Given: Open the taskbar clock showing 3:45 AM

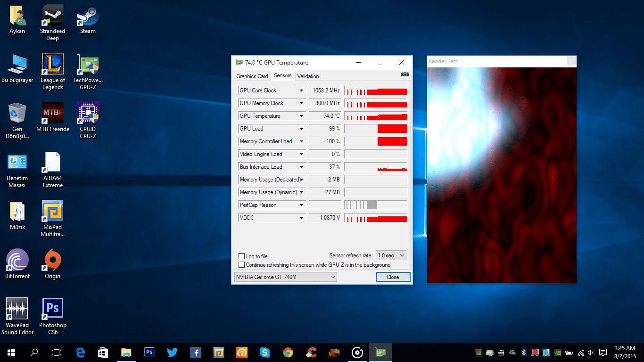Looking at the screenshot, I should click(x=625, y=352).
